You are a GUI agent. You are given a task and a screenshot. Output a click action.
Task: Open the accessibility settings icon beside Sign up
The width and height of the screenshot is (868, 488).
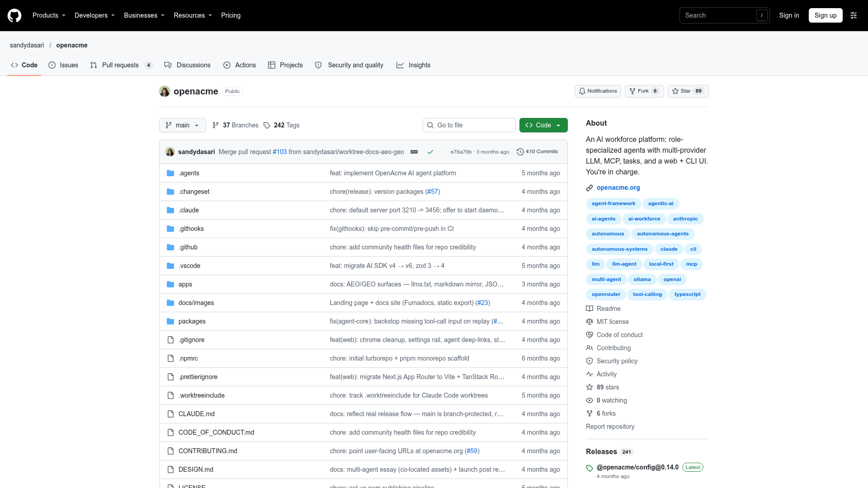coord(854,15)
